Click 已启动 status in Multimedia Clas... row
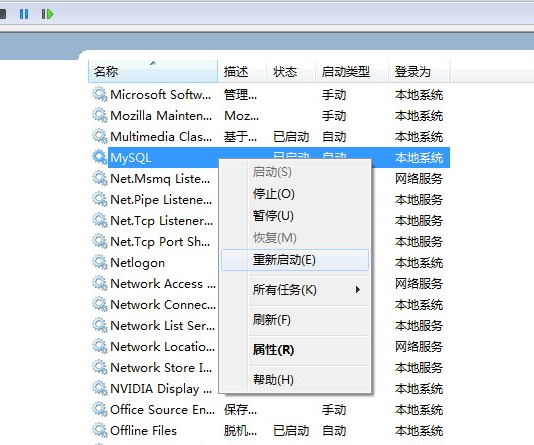534x445 pixels. (291, 137)
